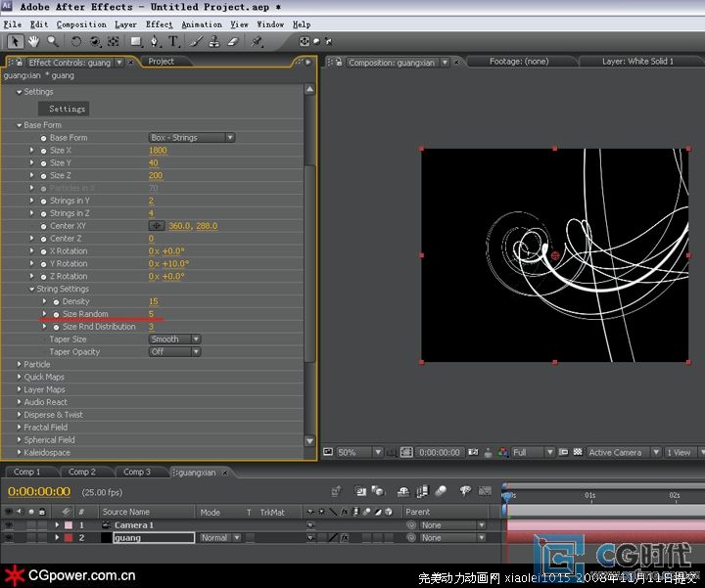Click the Center XY crosshair point picker
Screen dimensions: 705x588
[x=157, y=225]
